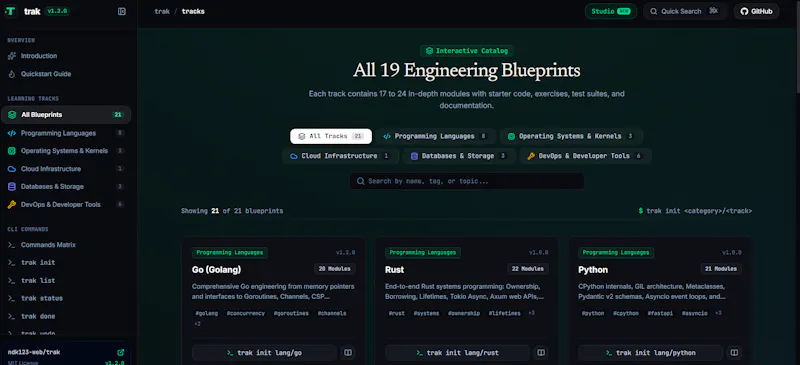Select DevOps & Developer Tools filter tab

click(x=585, y=156)
